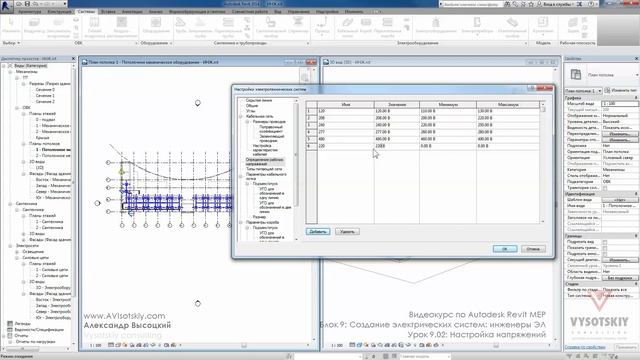Select the Сантехнический прибор plumbing fixture tool
The width and height of the screenshot is (640, 360).
pyautogui.click(x=270, y=26)
